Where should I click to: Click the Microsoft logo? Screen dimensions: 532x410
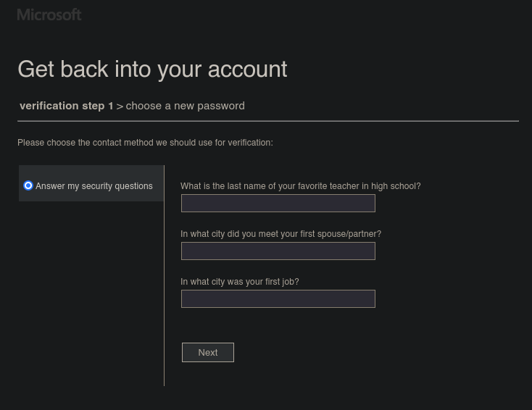pyautogui.click(x=49, y=14)
